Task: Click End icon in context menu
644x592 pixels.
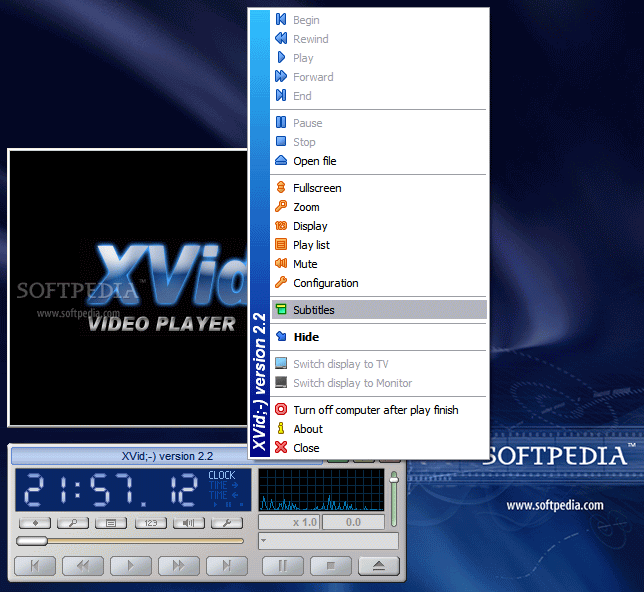Action: coord(281,95)
